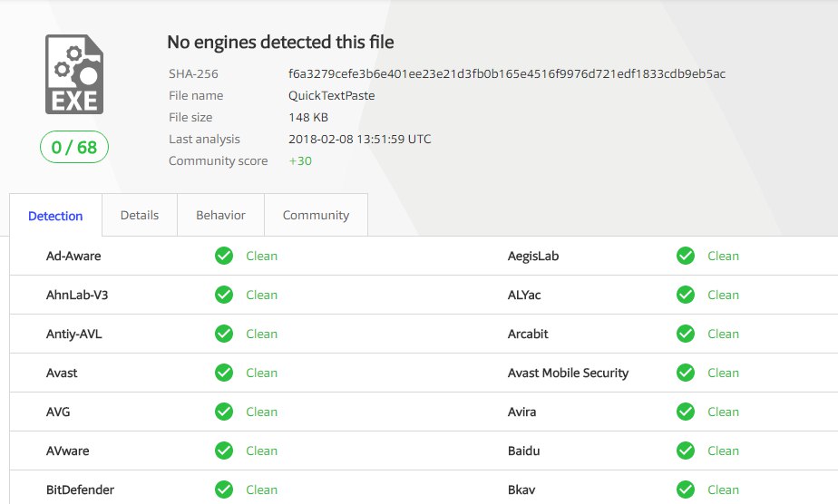Open the Behavior tab
Viewport: 838px width, 504px height.
tap(220, 215)
